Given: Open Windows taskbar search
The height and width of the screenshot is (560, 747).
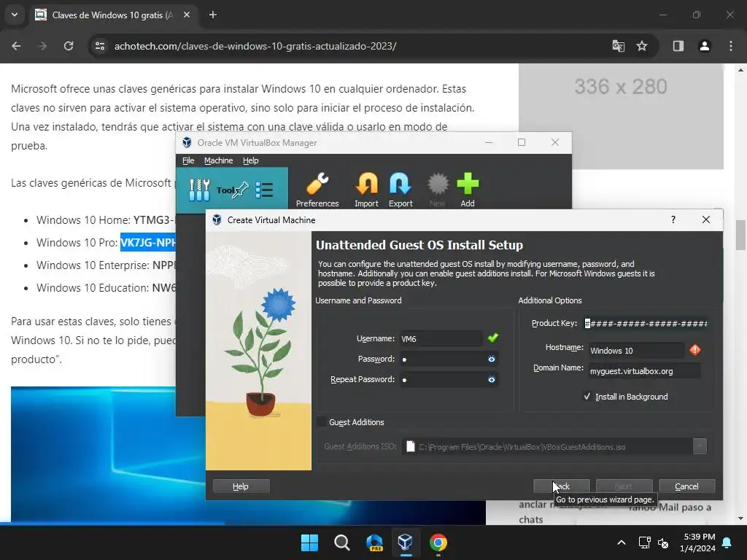Looking at the screenshot, I should pyautogui.click(x=342, y=542).
